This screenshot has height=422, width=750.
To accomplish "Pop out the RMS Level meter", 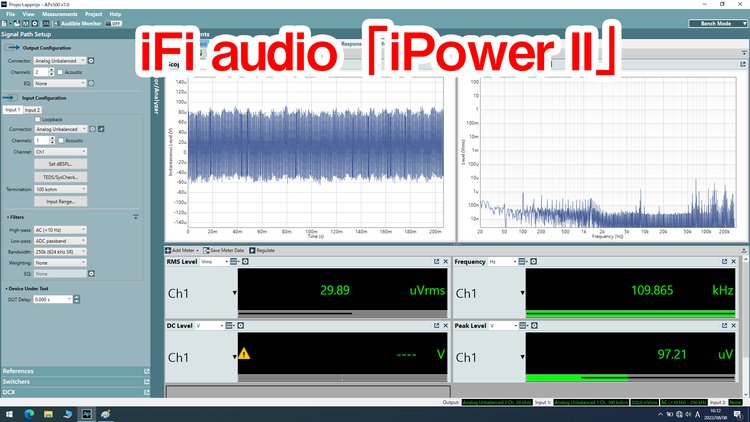I will [436, 261].
